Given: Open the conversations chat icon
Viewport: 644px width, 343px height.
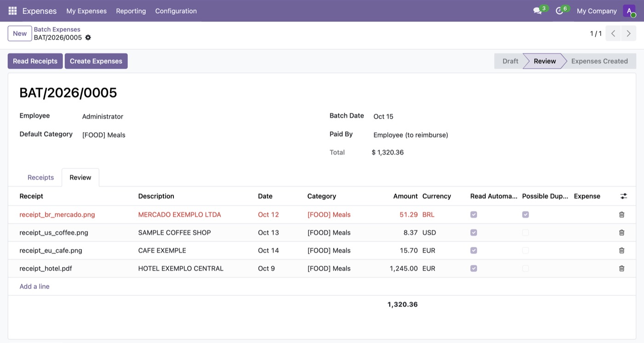Looking at the screenshot, I should pyautogui.click(x=537, y=11).
